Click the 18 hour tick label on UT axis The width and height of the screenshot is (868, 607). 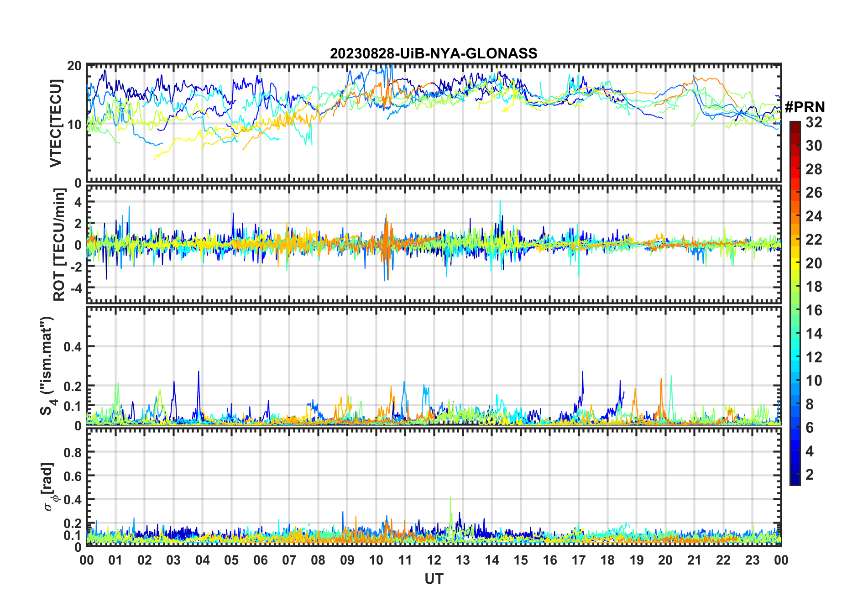[x=607, y=560]
